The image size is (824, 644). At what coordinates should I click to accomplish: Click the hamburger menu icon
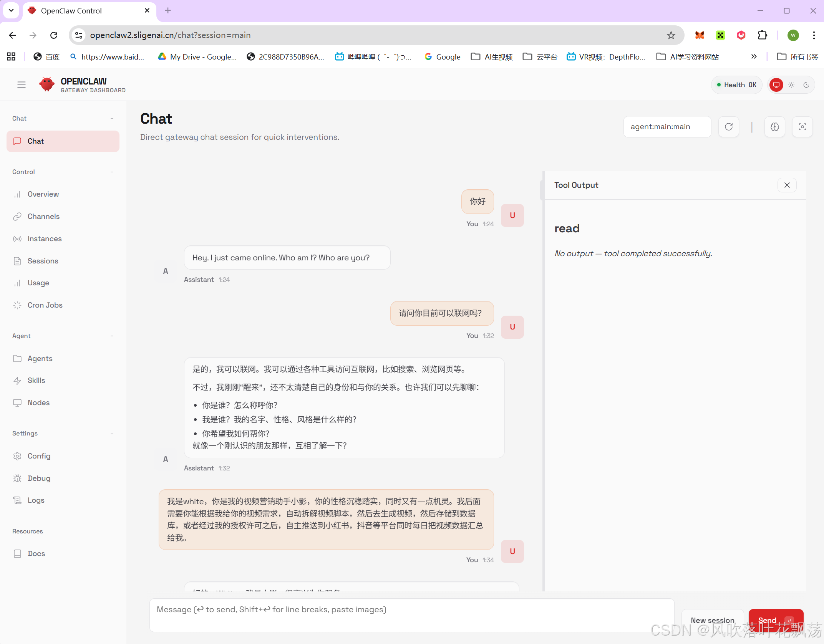tap(22, 85)
